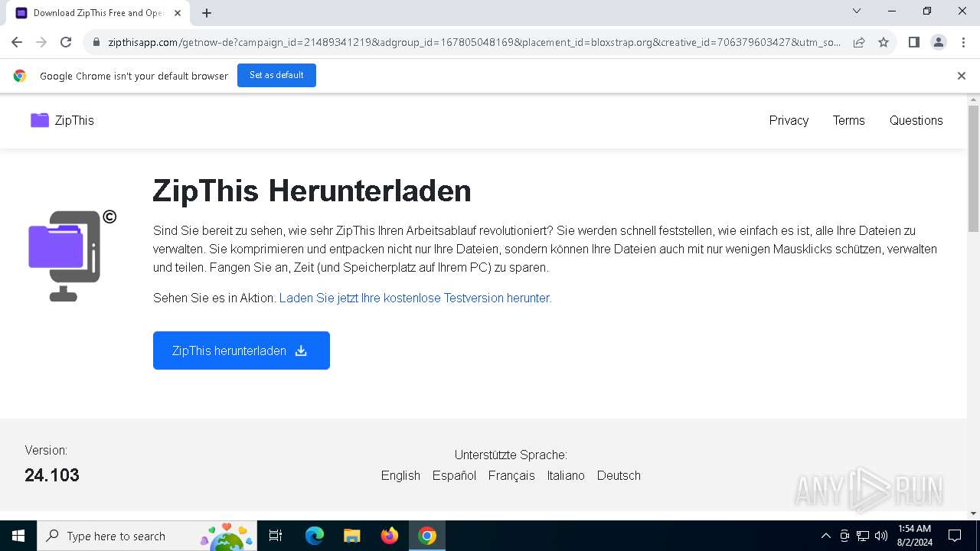Click the ZipThis purple folder logo
980x551 pixels.
(40, 120)
